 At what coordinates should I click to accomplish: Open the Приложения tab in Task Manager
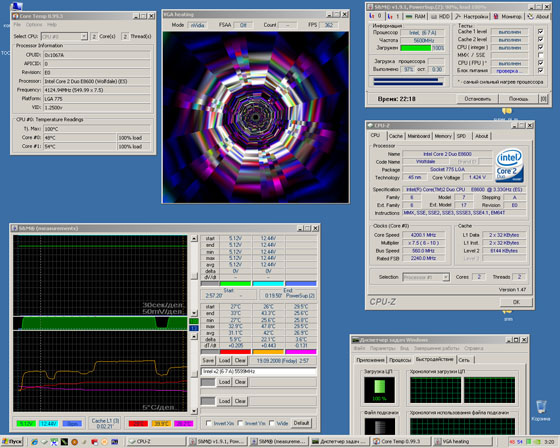point(370,360)
